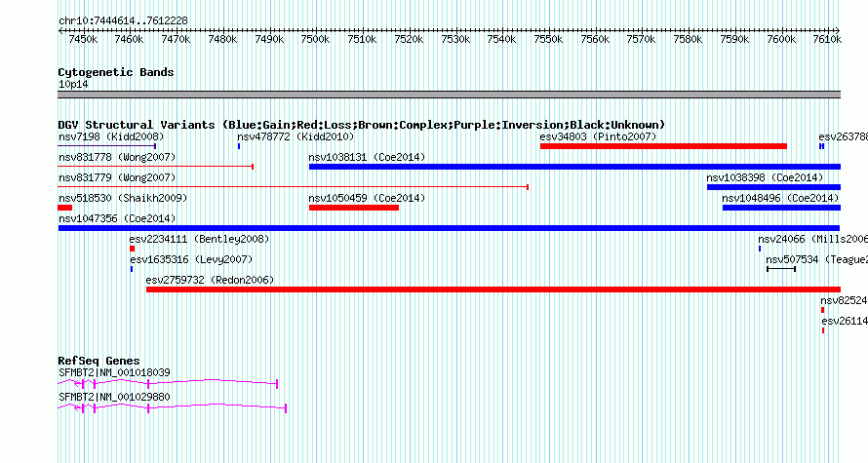Select nsv1050459 (Coe2014) red loss bar
868x463 pixels.
354,208
